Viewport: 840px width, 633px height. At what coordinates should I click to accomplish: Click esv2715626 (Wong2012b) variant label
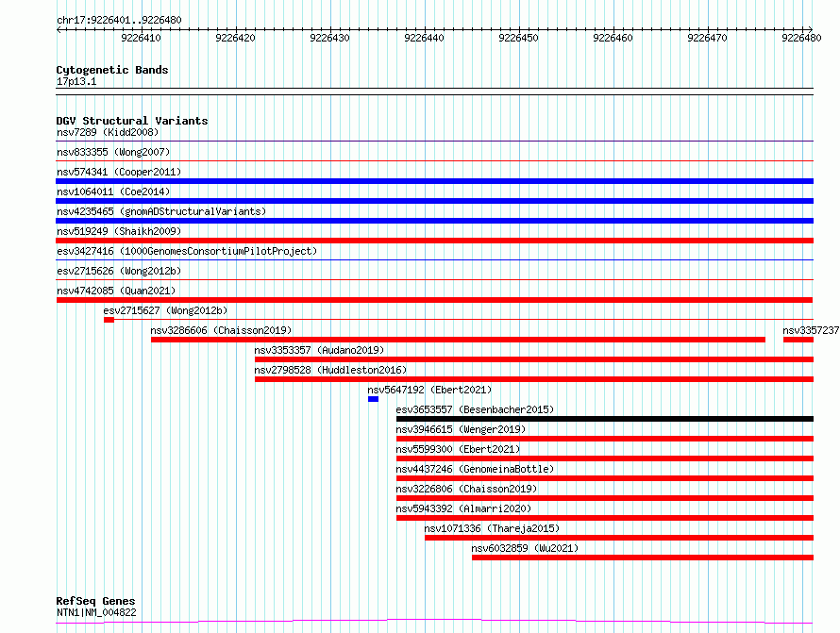tap(119, 271)
